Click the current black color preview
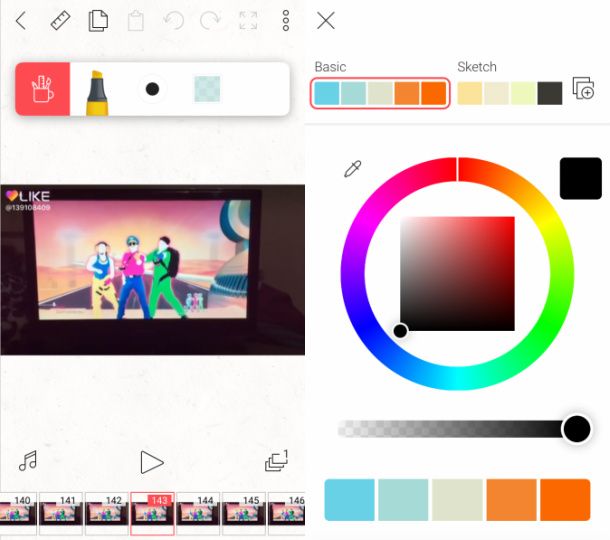The width and height of the screenshot is (610, 540). coord(580,179)
